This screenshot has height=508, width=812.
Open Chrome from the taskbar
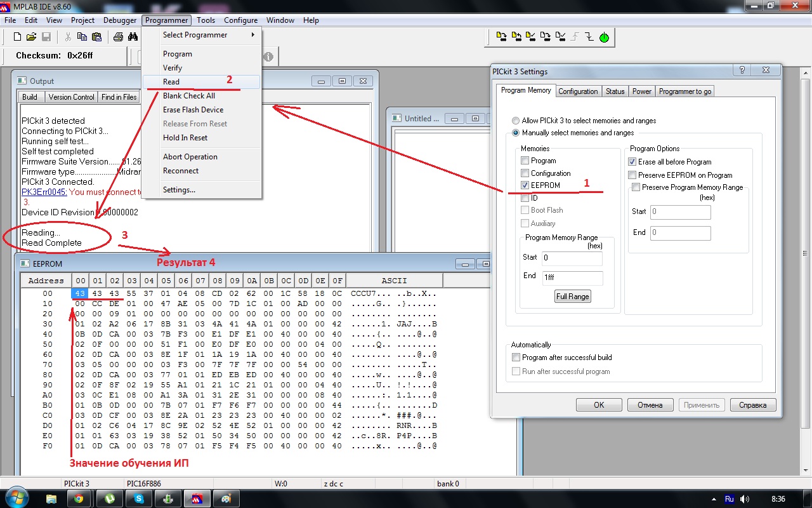click(79, 499)
